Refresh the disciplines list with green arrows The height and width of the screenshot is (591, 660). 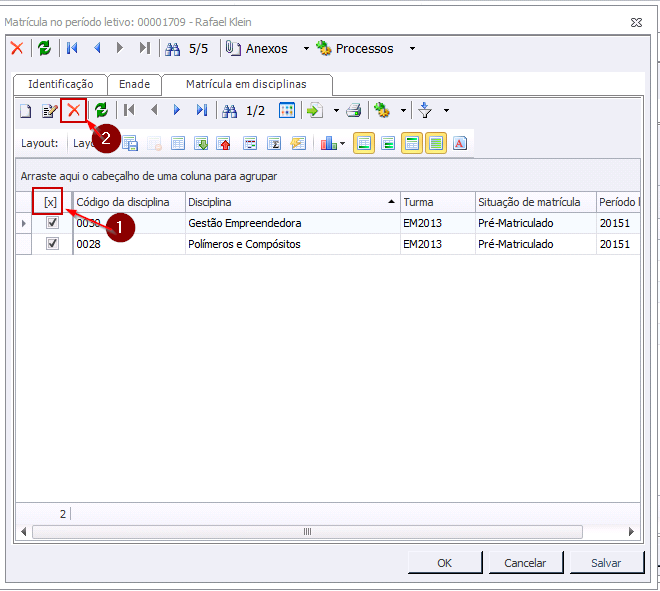click(101, 111)
